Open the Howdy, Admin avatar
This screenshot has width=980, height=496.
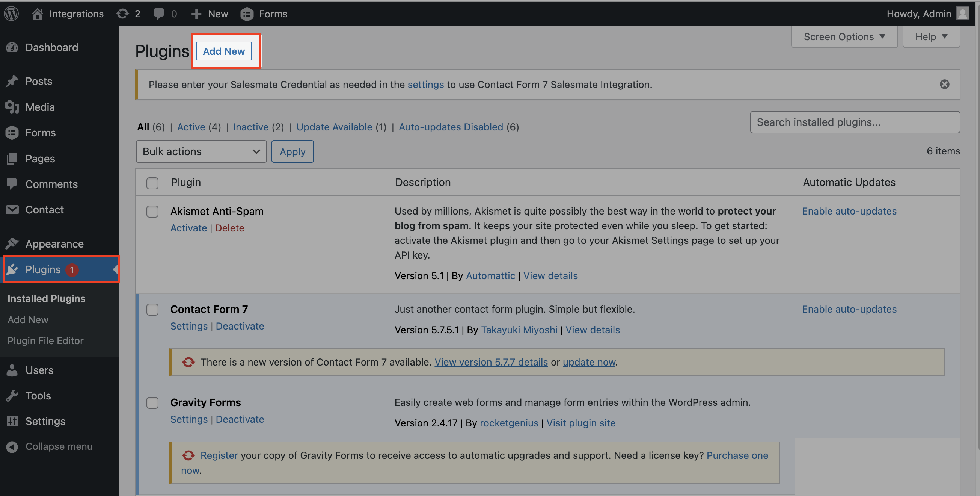963,13
